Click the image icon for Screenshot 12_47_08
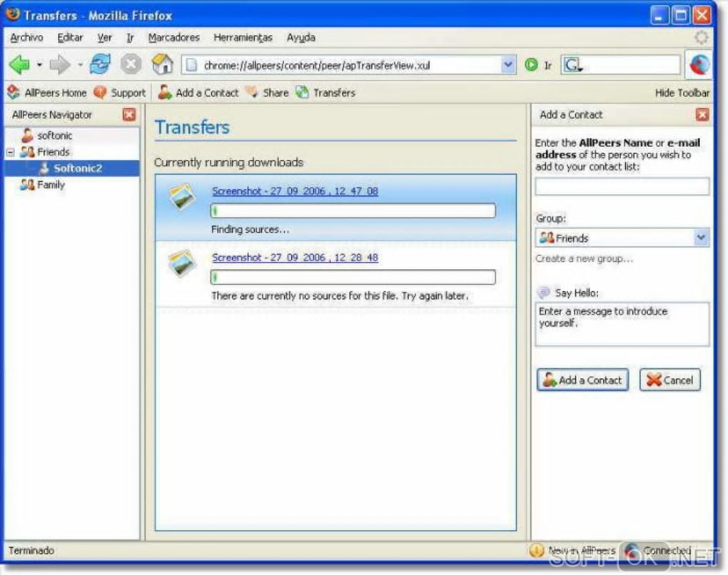 click(183, 196)
